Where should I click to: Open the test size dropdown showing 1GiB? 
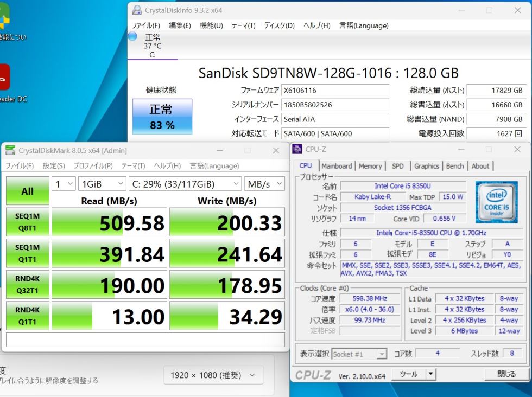[102, 184]
